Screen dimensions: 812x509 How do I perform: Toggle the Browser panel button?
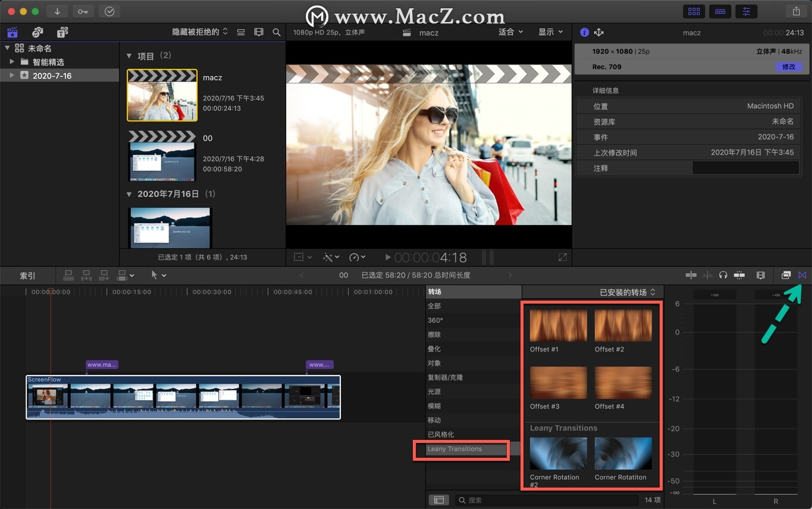[694, 11]
